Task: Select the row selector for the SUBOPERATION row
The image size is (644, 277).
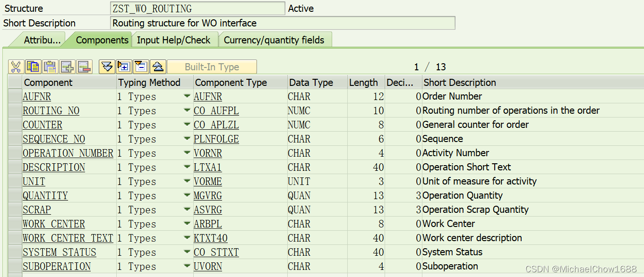Action: 15,266
